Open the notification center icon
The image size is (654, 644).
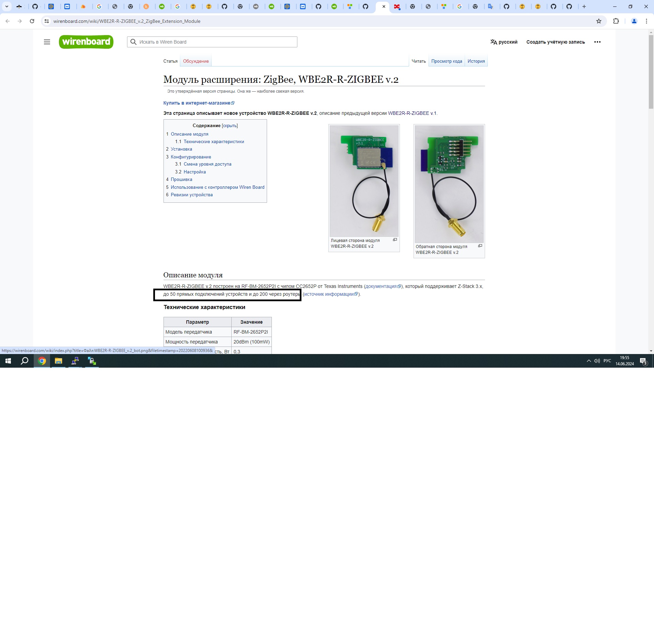[643, 361]
